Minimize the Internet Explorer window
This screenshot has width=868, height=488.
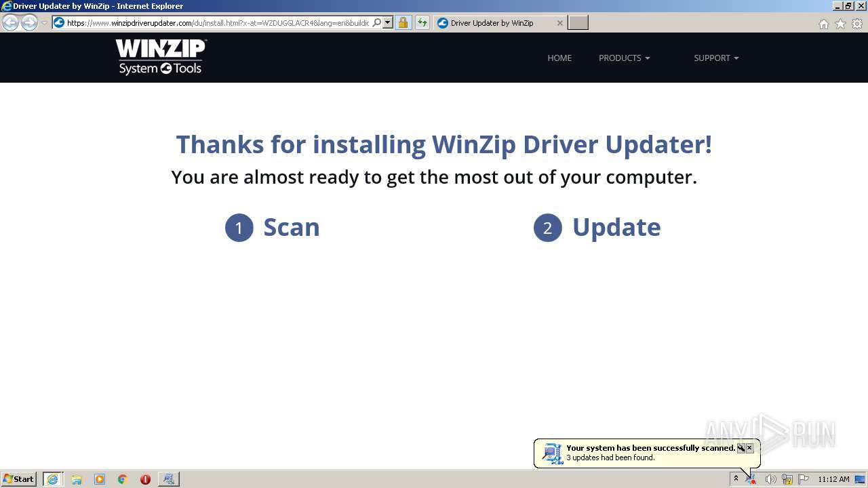tap(837, 5)
